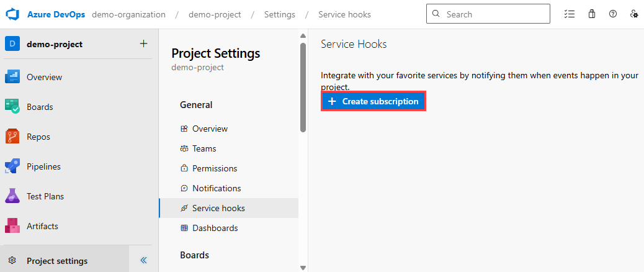Click the Azure DevOps logo icon
This screenshot has height=272, width=644.
13,14
